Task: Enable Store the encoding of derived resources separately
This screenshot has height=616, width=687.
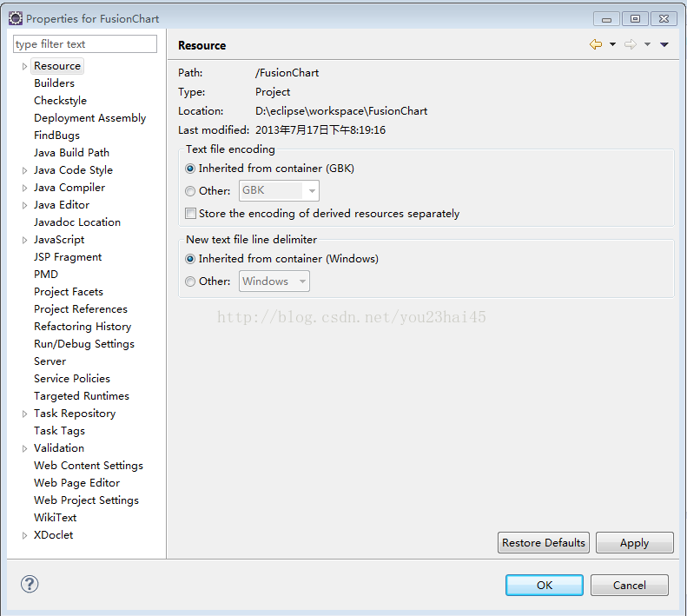Action: 190,214
